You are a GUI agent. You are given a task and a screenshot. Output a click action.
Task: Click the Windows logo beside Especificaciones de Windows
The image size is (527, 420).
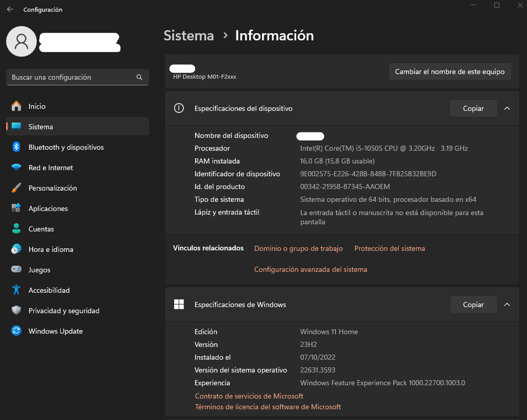coord(179,305)
